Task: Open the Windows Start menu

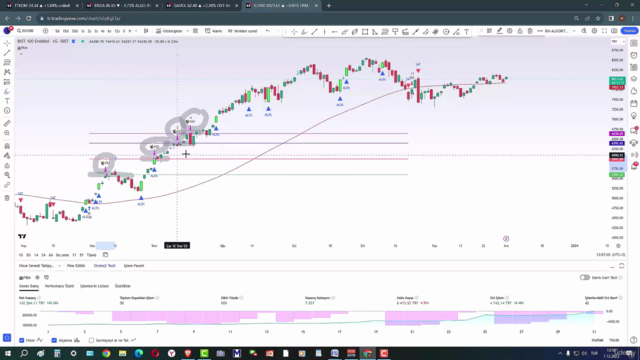Action: click(x=8, y=353)
